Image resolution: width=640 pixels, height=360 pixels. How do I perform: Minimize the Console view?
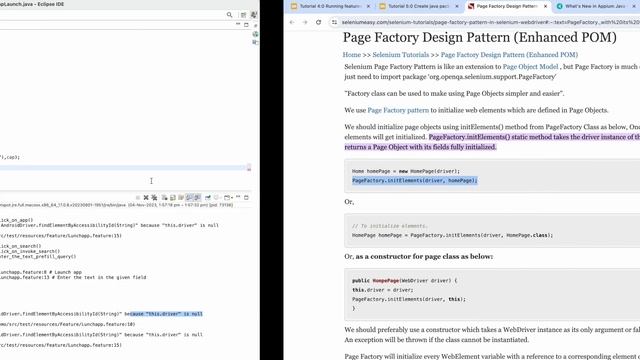(x=238, y=197)
